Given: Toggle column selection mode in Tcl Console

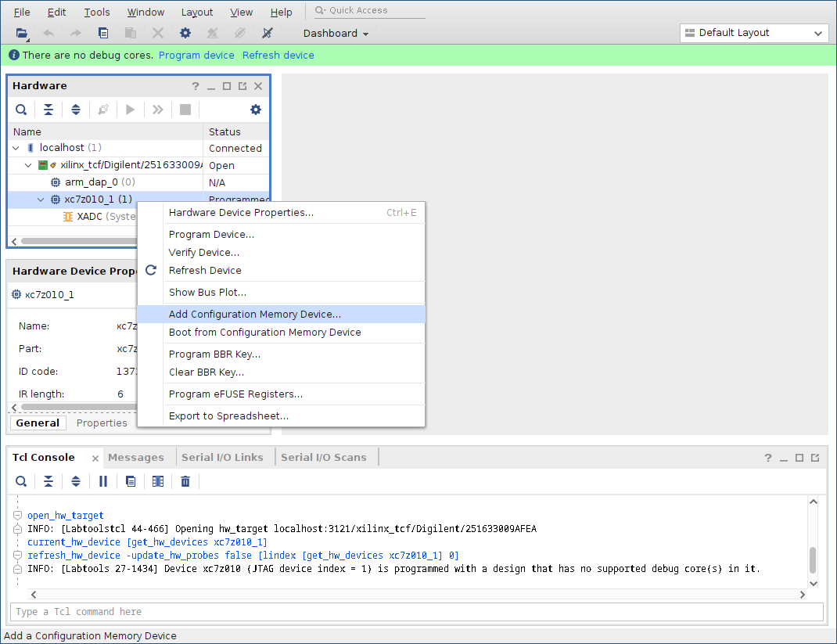Looking at the screenshot, I should click(157, 482).
